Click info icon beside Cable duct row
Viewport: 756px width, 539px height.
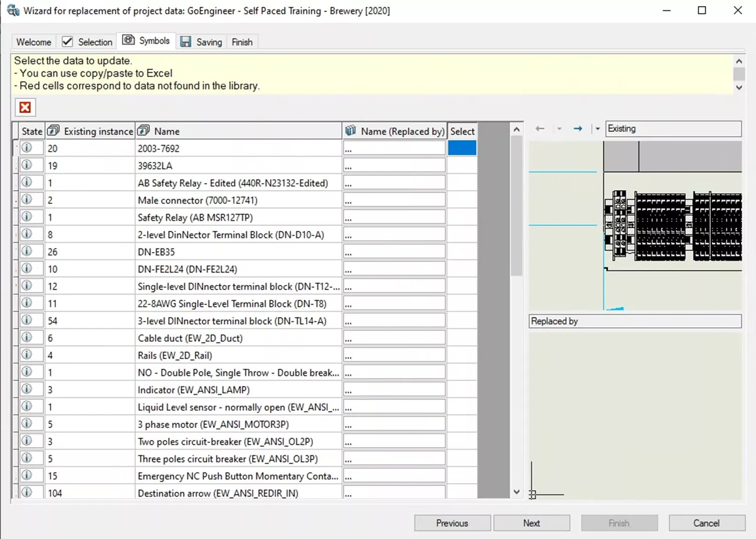point(27,338)
